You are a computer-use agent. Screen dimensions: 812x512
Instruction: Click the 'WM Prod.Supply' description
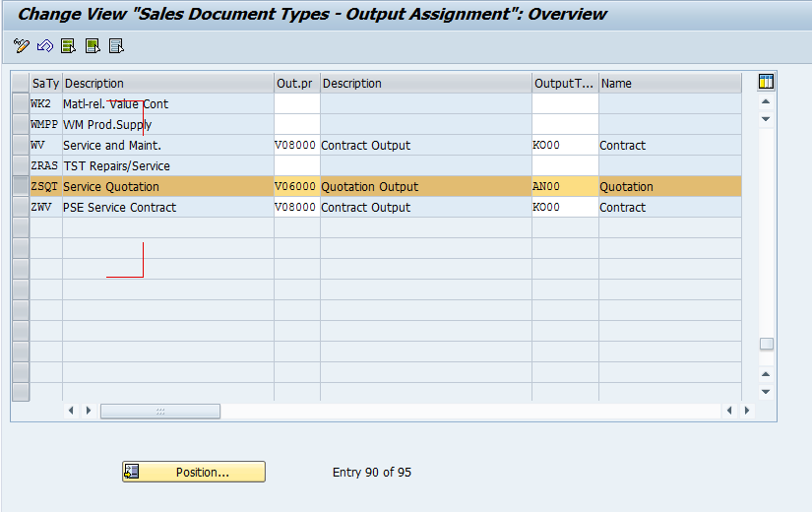tap(107, 125)
